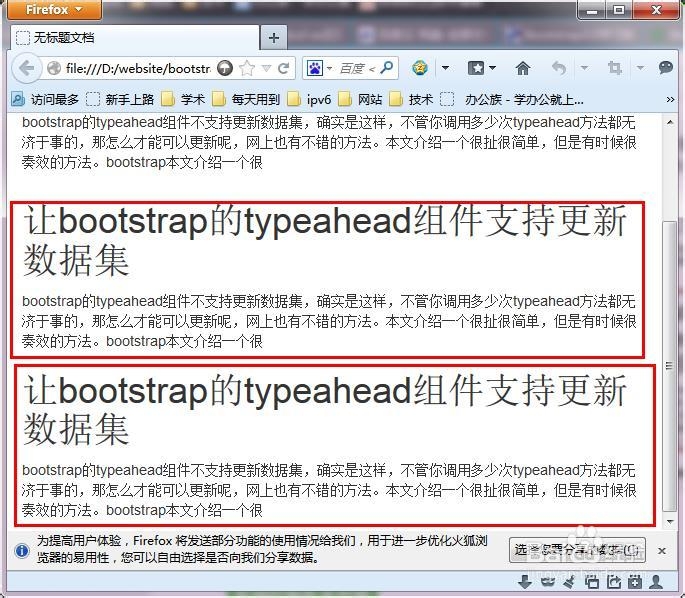Open the 技术 bookmarks folder
This screenshot has width=685, height=598.
pyautogui.click(x=411, y=100)
